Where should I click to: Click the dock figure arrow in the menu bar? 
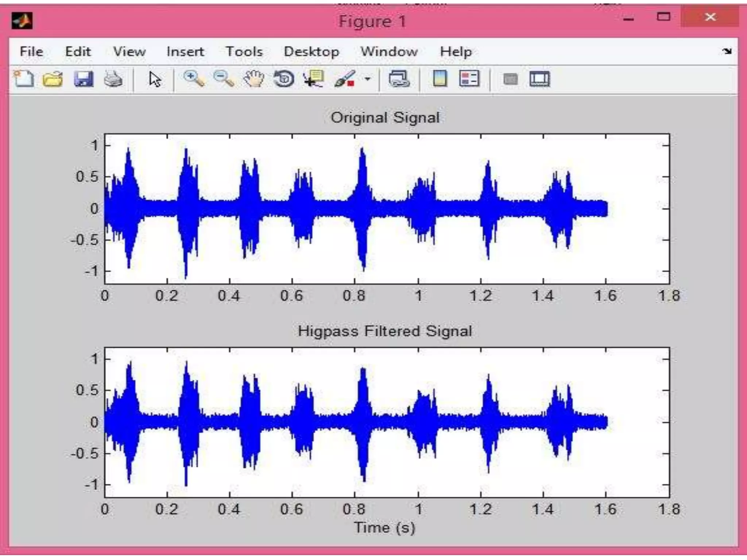(727, 51)
